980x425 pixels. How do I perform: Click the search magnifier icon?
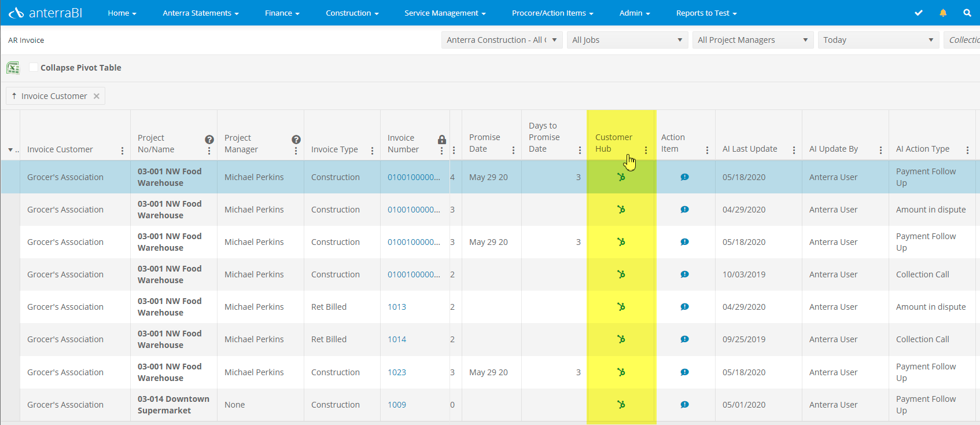(967, 13)
